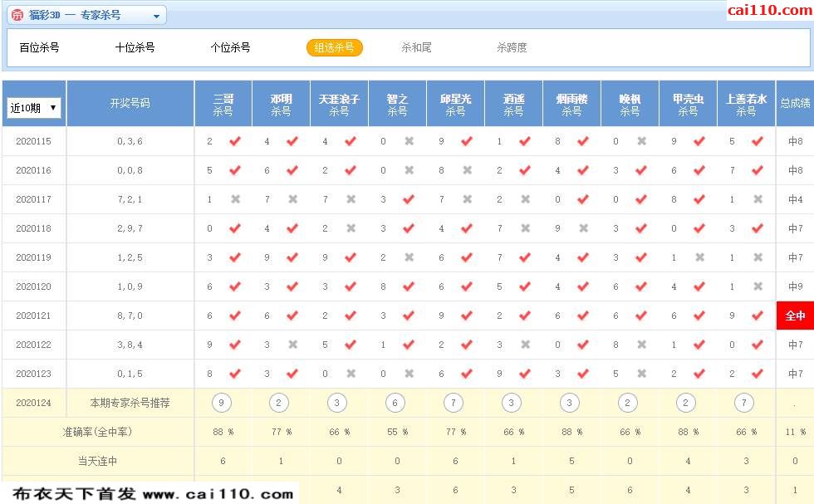
Task: Click the grey cross for 天涯浪子 in row 2020118
Action: pos(351,228)
